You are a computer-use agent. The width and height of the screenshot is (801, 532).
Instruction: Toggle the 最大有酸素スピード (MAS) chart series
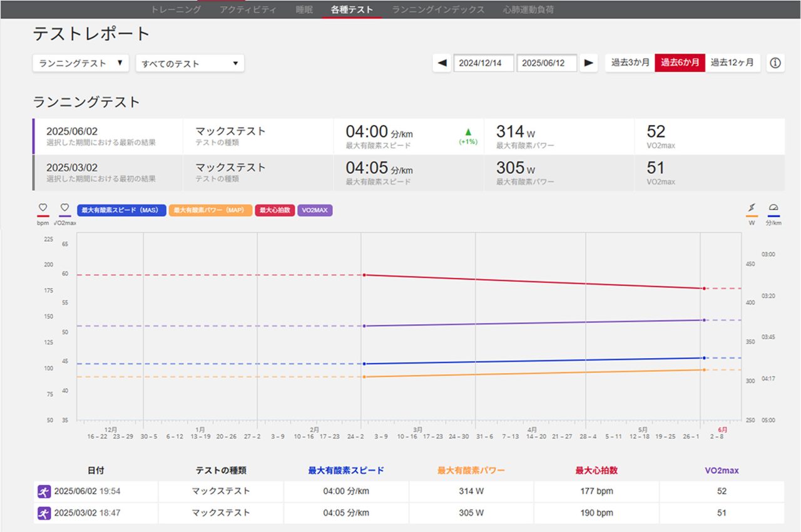[x=121, y=210]
